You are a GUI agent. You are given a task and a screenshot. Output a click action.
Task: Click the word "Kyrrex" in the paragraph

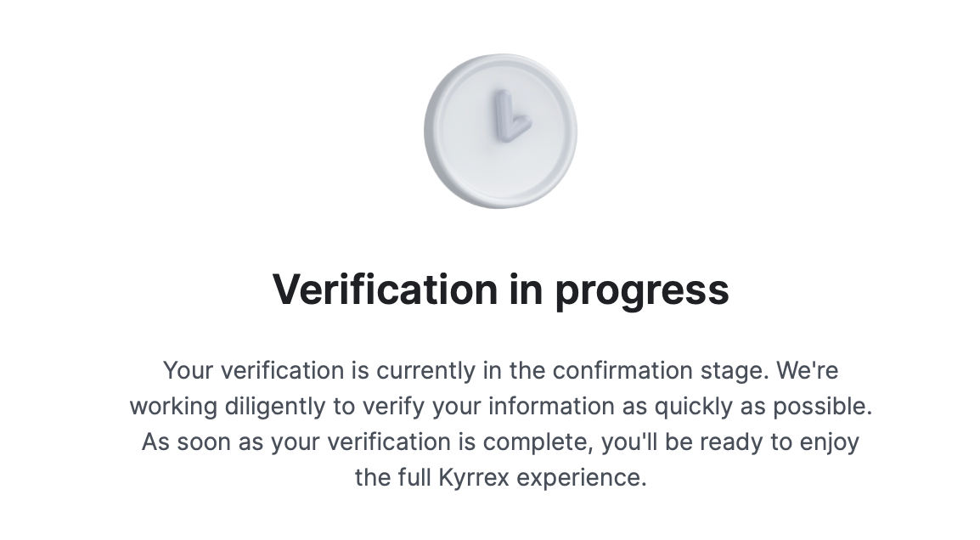474,478
